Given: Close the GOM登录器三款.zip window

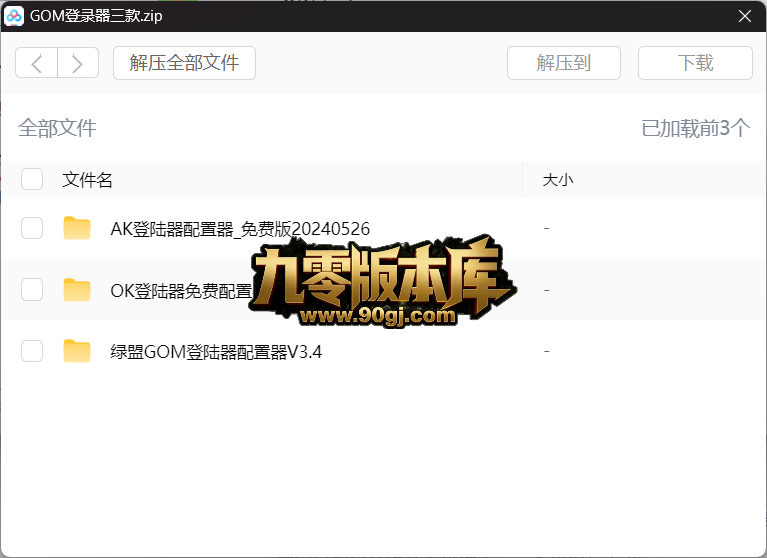Looking at the screenshot, I should [745, 16].
